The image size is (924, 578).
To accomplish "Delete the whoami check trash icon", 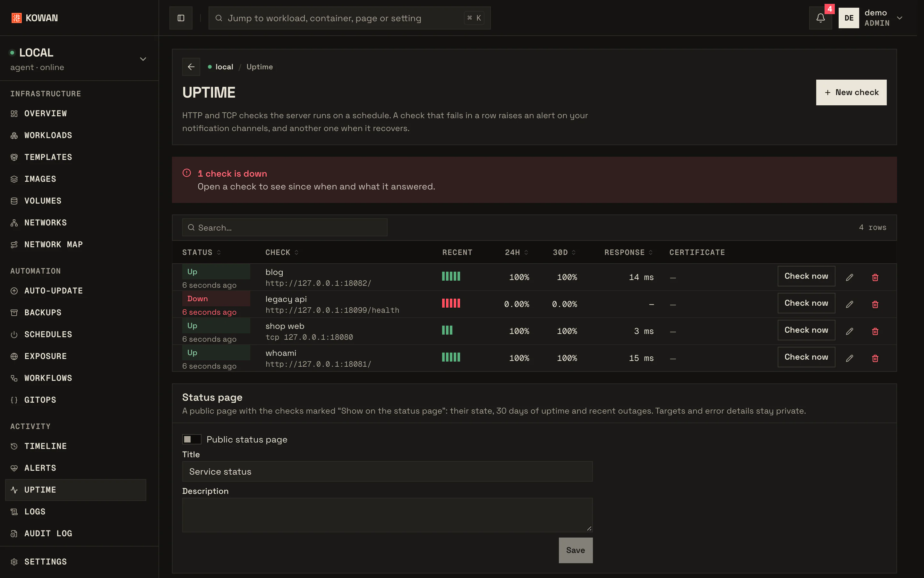I will point(875,358).
